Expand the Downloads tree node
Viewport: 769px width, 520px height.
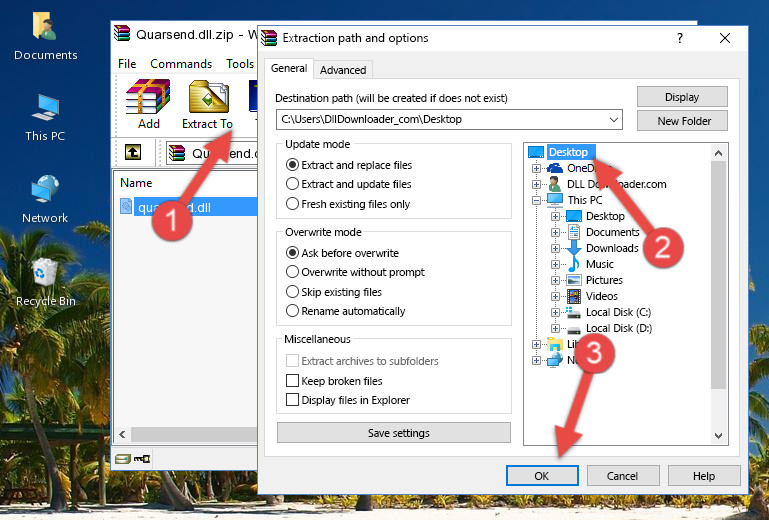coord(555,248)
